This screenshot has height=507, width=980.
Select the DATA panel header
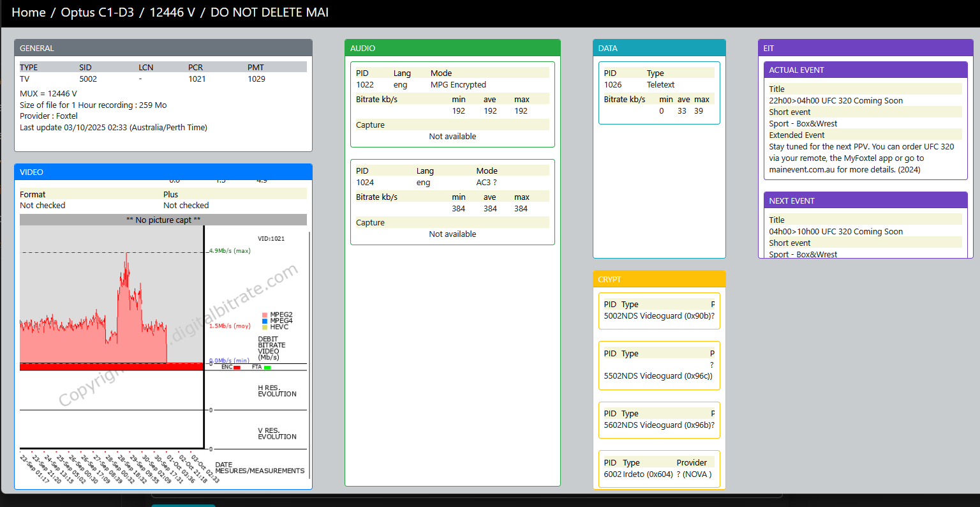[x=659, y=48]
